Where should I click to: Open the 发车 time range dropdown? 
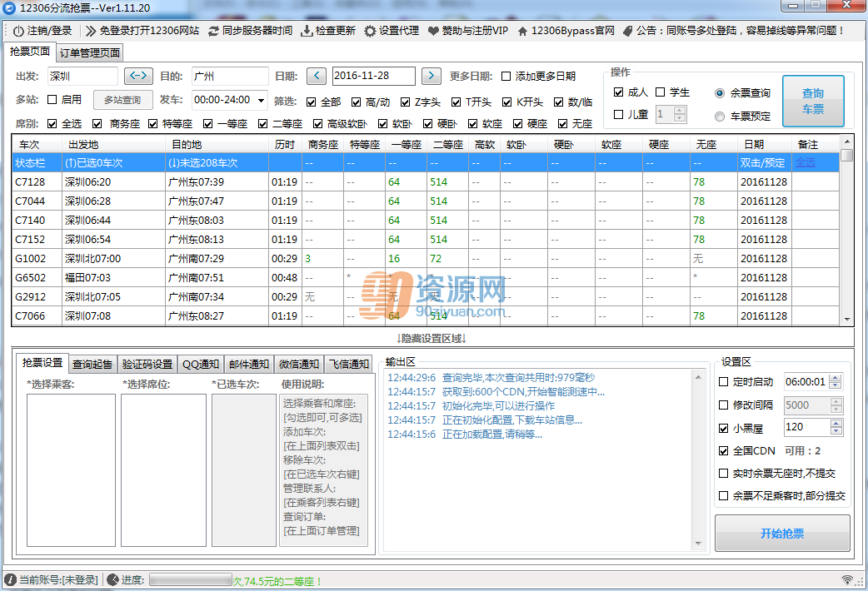pyautogui.click(x=261, y=101)
